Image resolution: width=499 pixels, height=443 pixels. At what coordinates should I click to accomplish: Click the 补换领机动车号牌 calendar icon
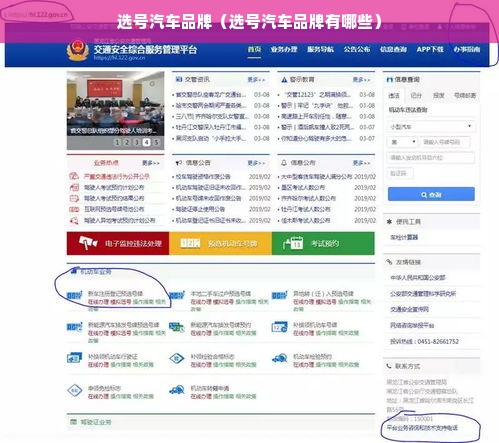pyautogui.click(x=280, y=327)
